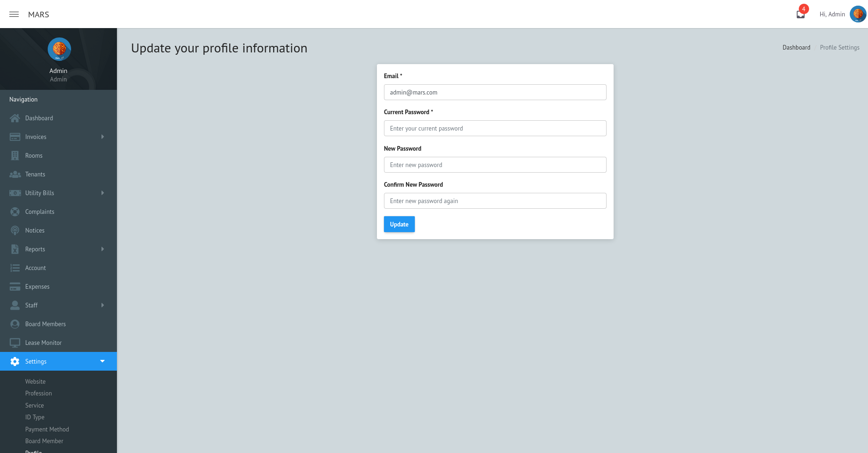Click the notification bell icon
The width and height of the screenshot is (868, 453).
click(x=800, y=14)
